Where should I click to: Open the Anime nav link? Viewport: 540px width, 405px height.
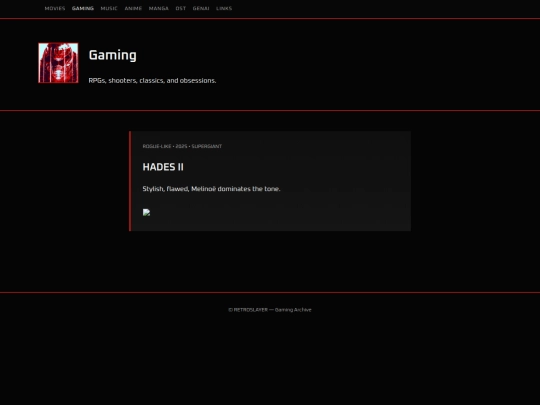(x=133, y=8)
